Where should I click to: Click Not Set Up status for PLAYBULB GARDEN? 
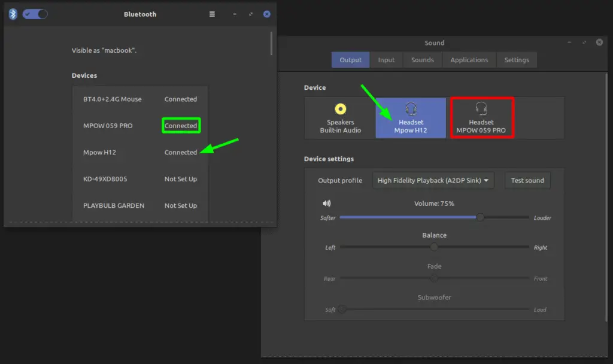pyautogui.click(x=181, y=206)
